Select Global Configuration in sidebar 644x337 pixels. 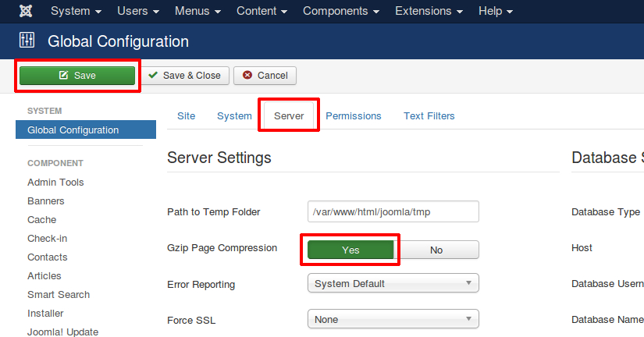click(73, 130)
